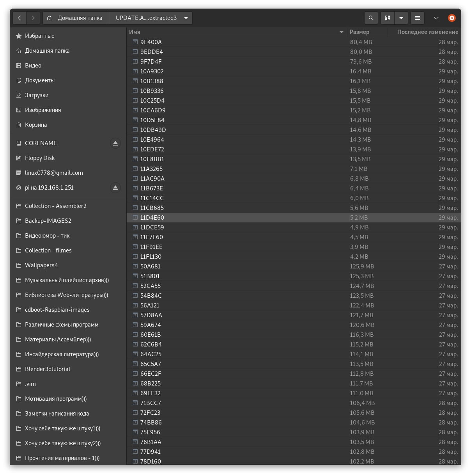Select the file named 10CA6D9
The image size is (471, 476).
tap(153, 110)
